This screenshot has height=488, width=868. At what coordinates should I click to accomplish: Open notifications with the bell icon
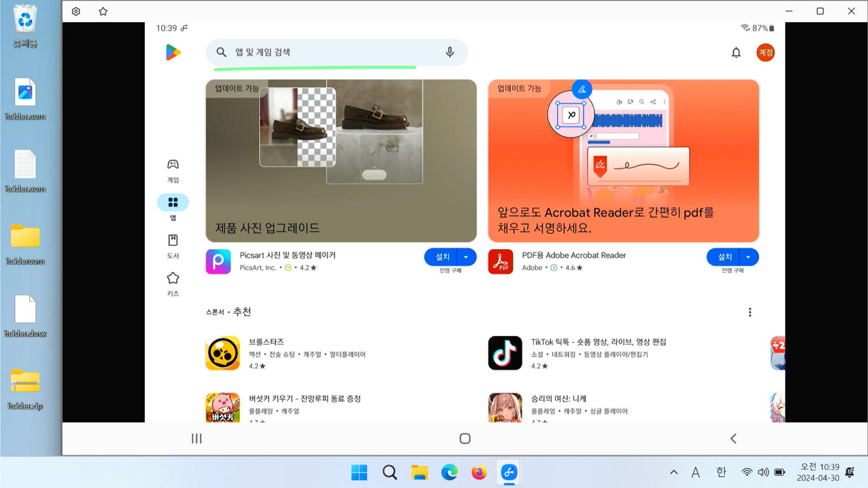pyautogui.click(x=736, y=52)
